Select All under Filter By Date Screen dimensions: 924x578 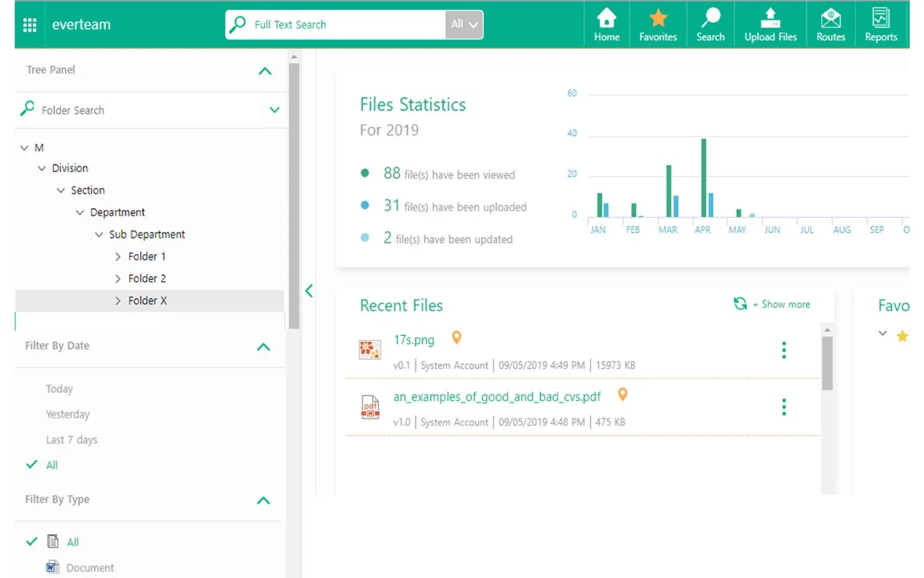point(52,465)
